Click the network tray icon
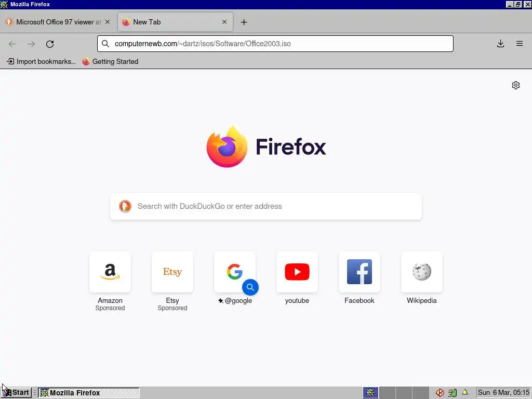 (453, 393)
